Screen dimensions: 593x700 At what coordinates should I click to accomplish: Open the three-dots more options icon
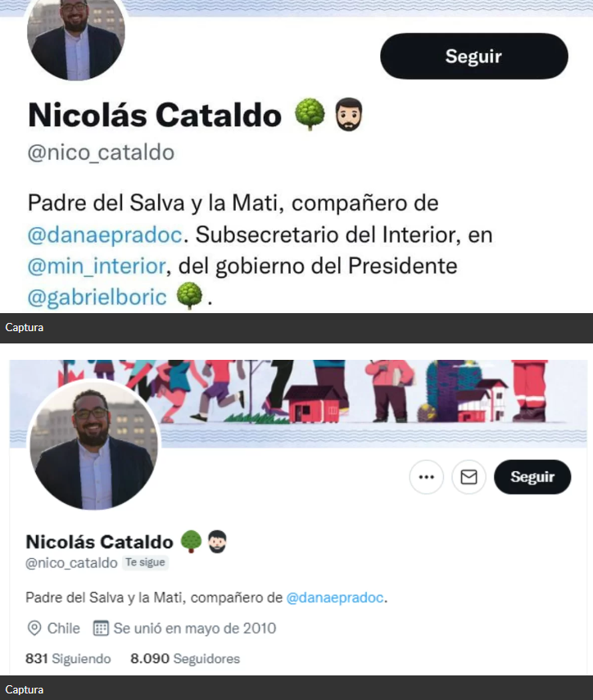click(427, 477)
